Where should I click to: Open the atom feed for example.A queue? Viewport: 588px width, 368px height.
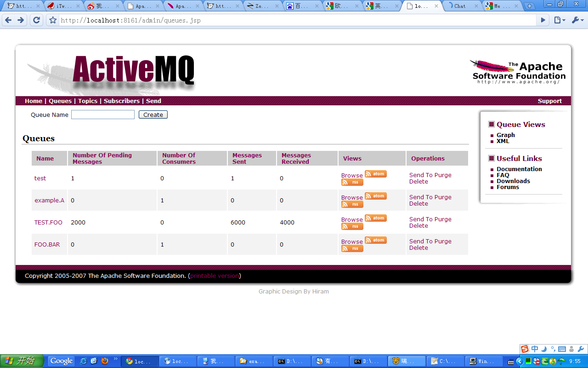click(376, 196)
